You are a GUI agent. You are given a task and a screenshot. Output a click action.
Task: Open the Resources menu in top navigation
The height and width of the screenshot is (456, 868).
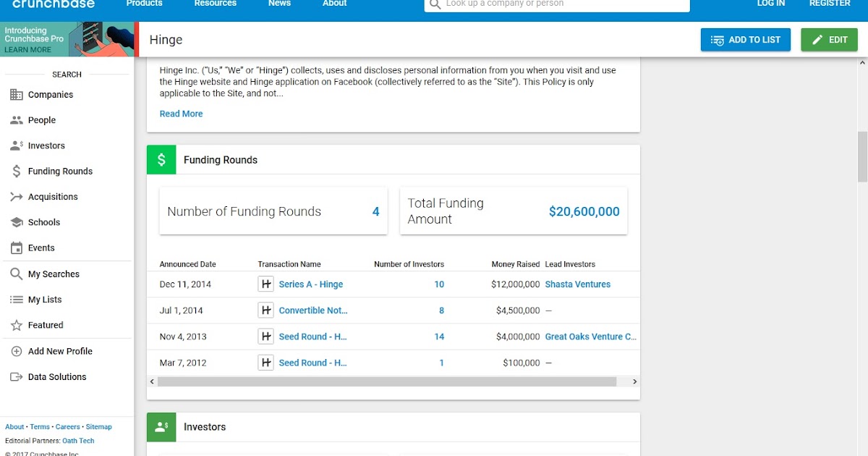(215, 4)
